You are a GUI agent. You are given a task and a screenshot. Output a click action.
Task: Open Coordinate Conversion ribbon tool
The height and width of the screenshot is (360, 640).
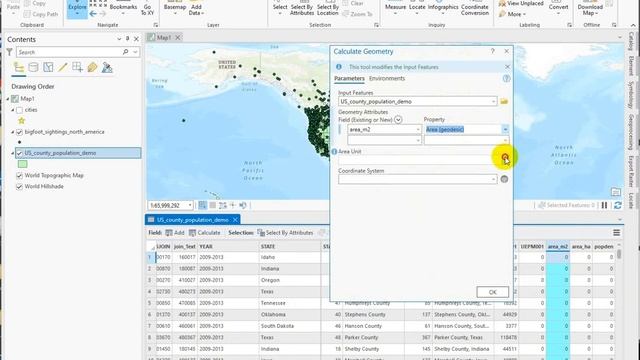click(x=475, y=9)
